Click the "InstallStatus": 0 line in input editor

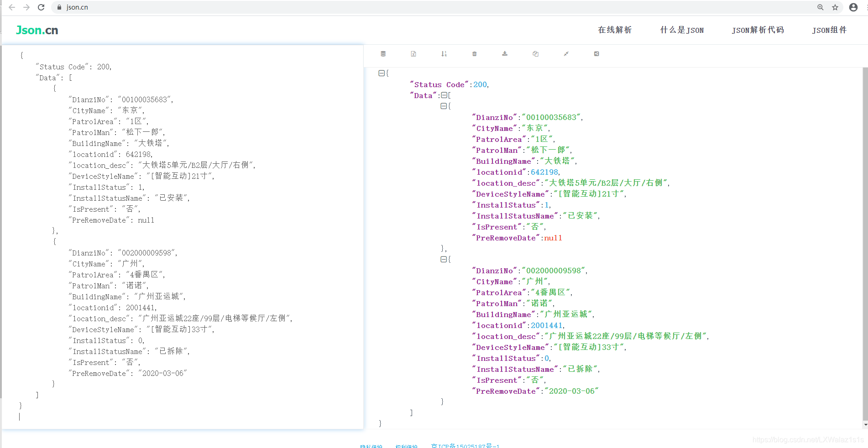click(106, 340)
